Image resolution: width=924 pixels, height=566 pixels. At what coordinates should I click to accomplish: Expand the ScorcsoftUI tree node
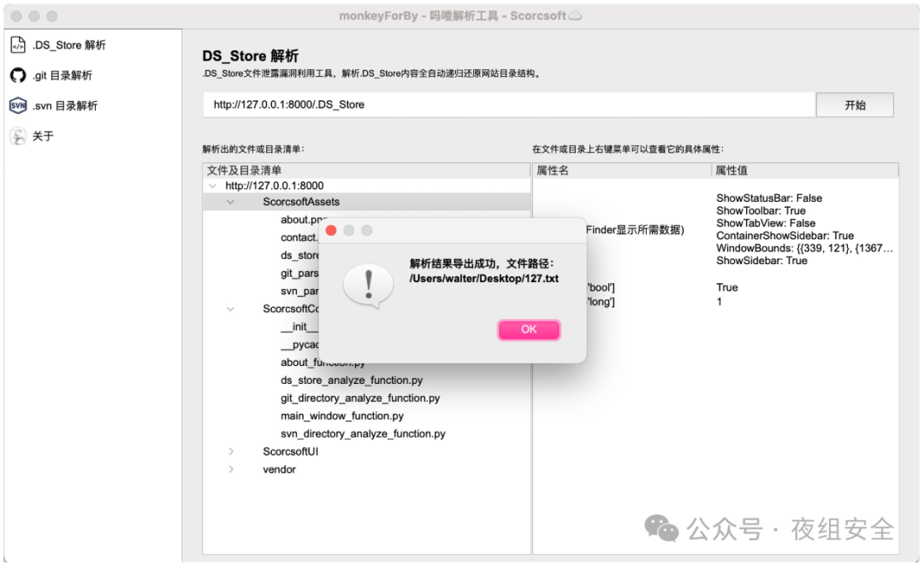point(230,451)
